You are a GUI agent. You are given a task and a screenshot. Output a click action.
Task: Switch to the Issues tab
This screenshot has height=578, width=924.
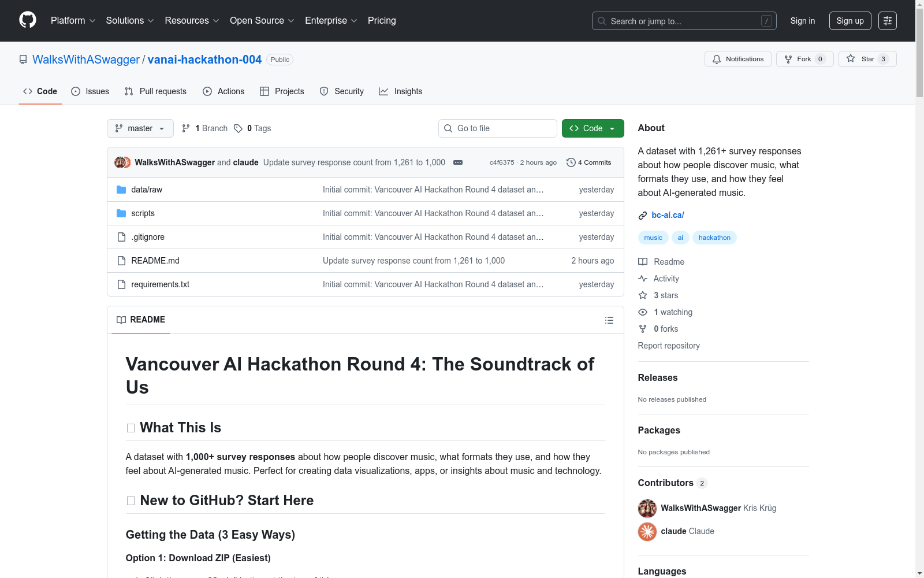point(90,91)
